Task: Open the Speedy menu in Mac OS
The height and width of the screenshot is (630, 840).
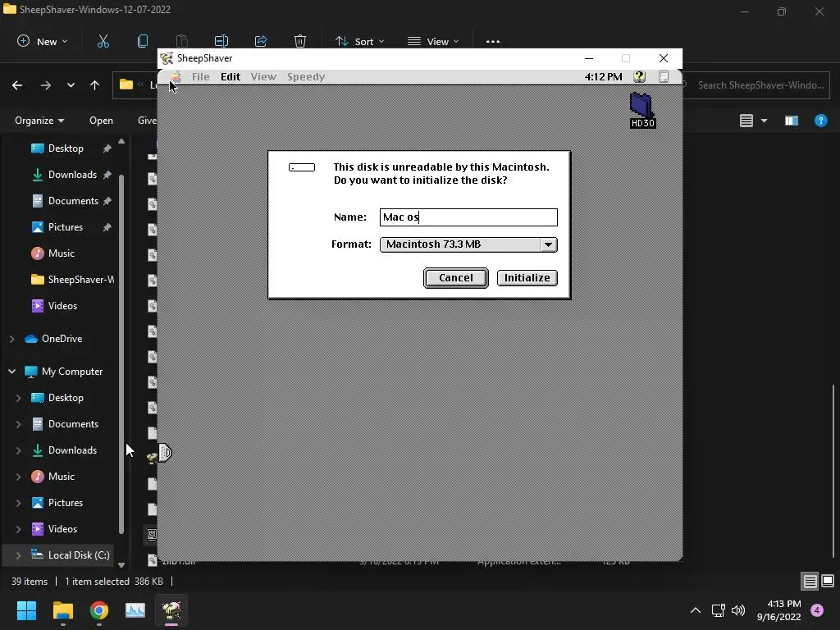Action: tap(306, 76)
